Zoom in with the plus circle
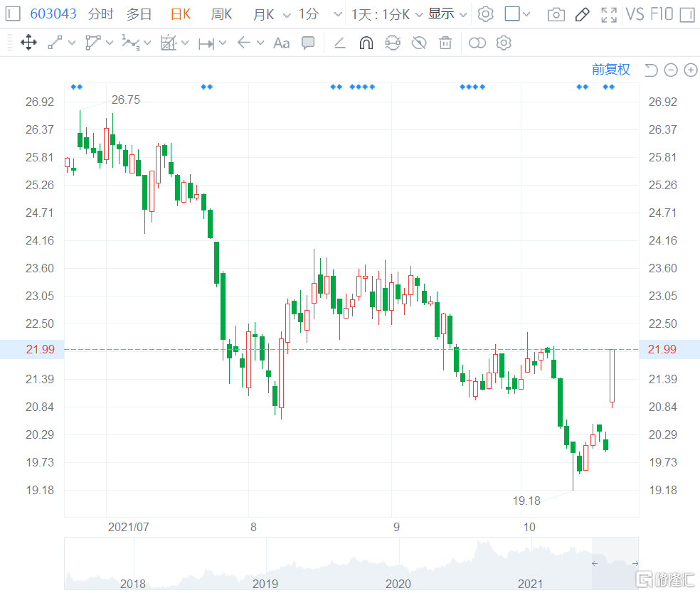 691,70
